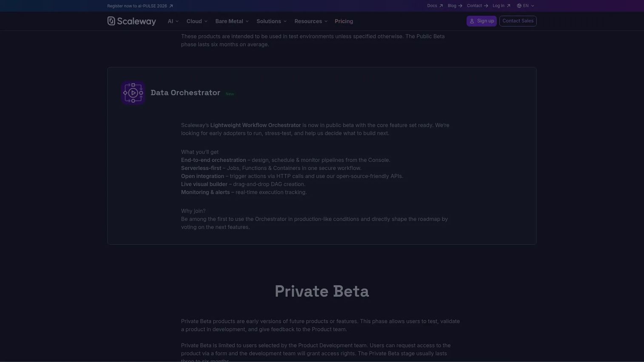Open the Solutions dropdown

pyautogui.click(x=271, y=21)
